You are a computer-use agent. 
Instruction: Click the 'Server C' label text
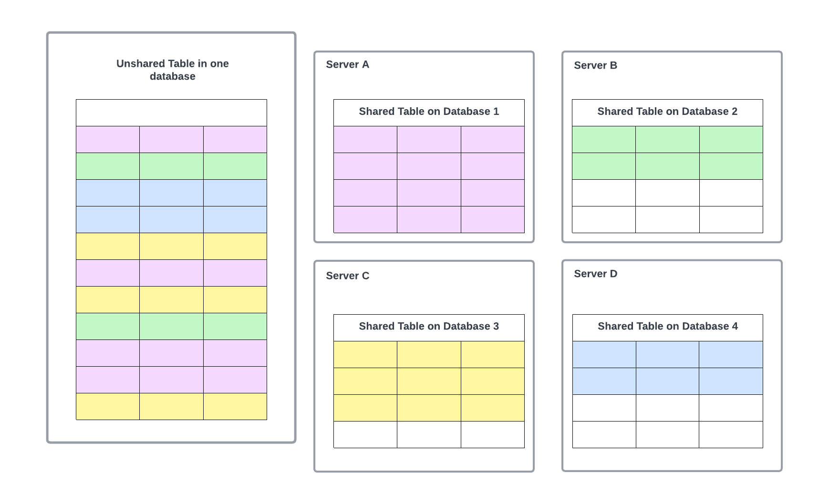coord(347,276)
